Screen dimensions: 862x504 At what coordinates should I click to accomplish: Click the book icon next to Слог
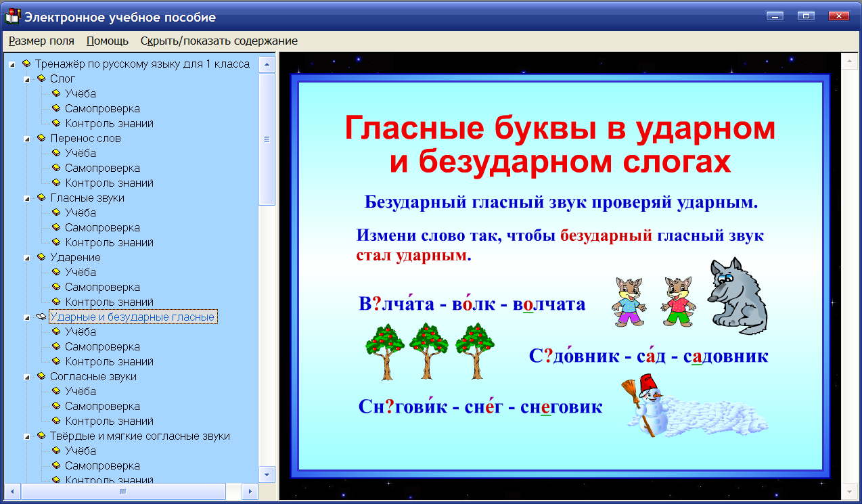pos(42,78)
